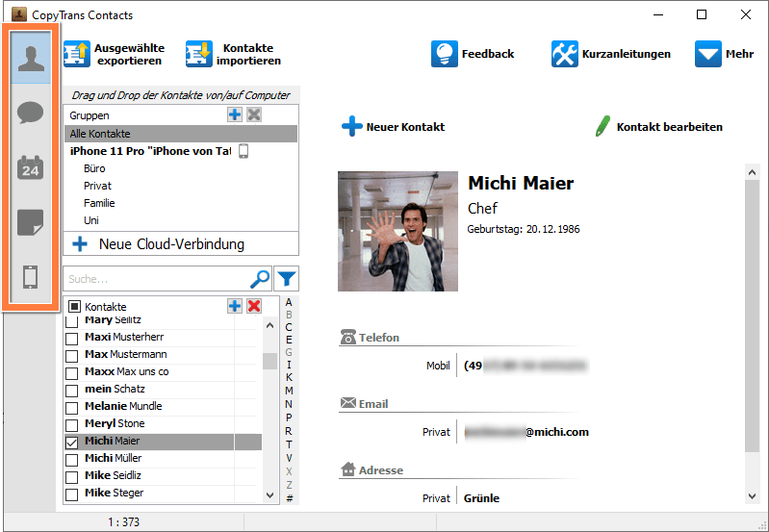This screenshot has width=769, height=532.
Task: Delete contact via red X icon
Action: tap(253, 306)
